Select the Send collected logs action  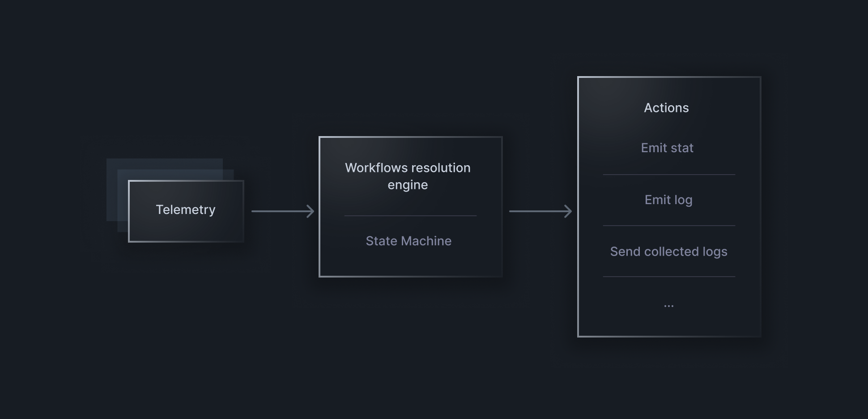668,252
